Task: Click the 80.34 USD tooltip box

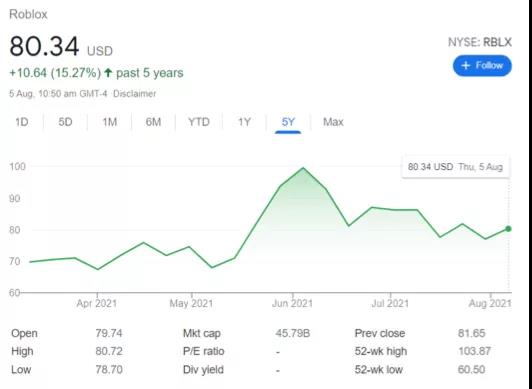Action: [455, 167]
